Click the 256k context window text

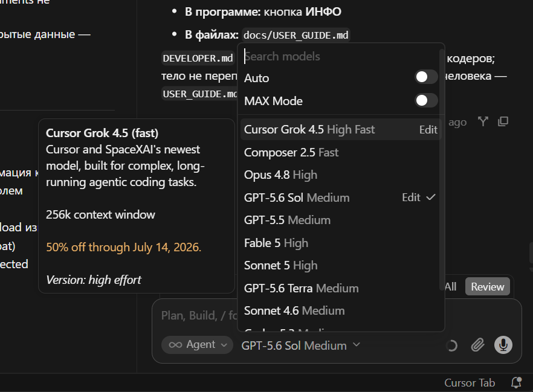tap(100, 214)
